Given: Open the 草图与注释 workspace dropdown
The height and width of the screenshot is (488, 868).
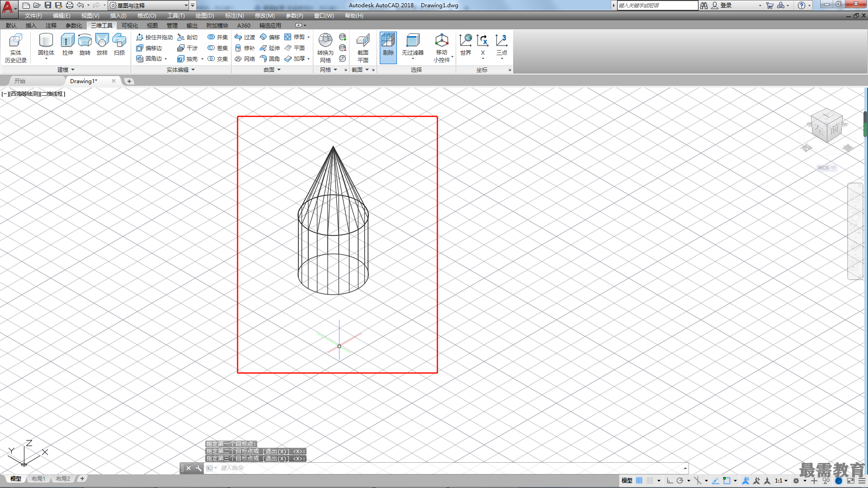Looking at the screenshot, I should click(149, 5).
